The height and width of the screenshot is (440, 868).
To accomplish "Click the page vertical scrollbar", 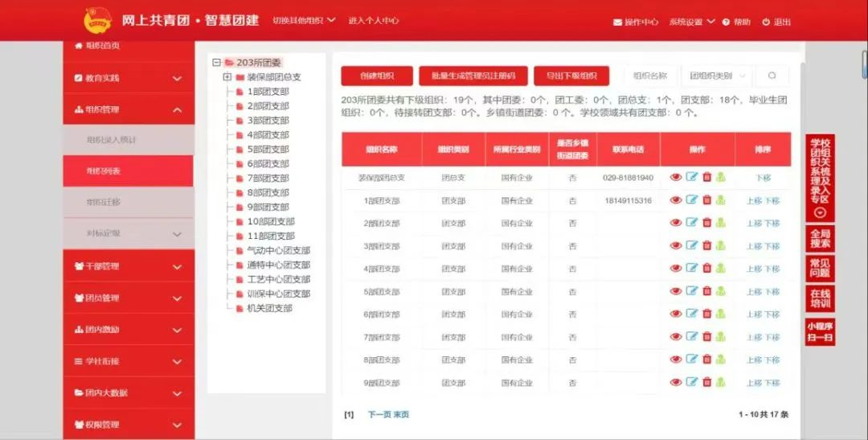I will coord(864,65).
